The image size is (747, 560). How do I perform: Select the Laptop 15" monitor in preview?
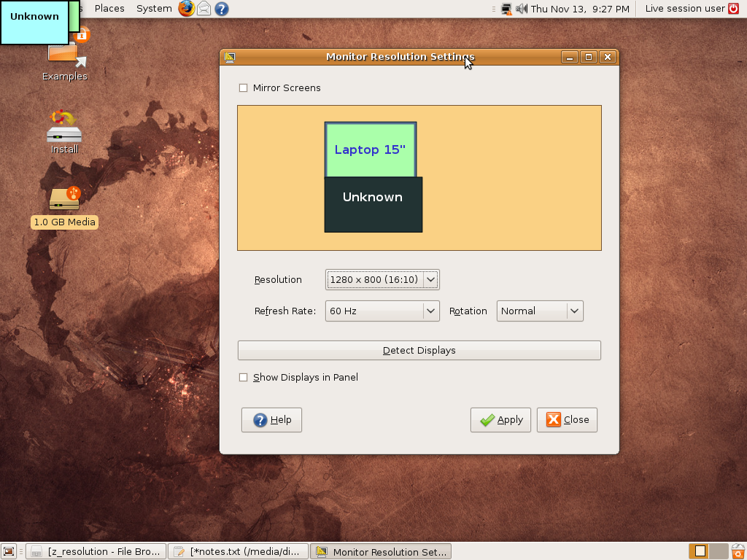370,149
